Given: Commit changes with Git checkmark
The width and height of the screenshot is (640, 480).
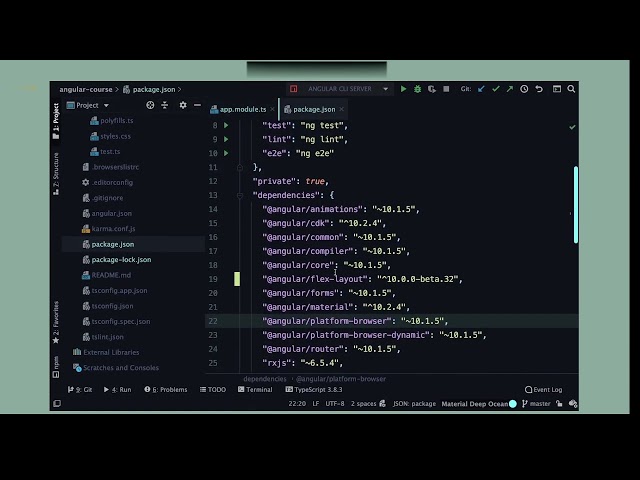Looking at the screenshot, I should [496, 89].
